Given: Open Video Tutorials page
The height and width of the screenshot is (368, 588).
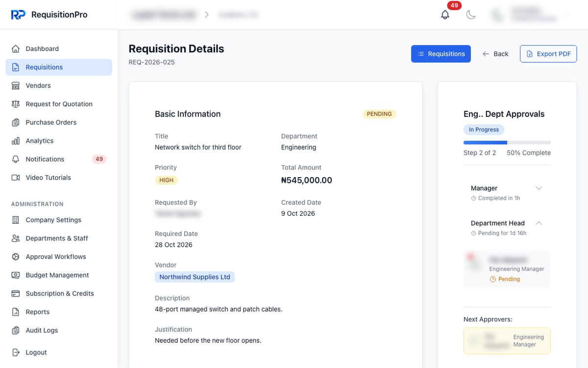Looking at the screenshot, I should click(59, 178).
